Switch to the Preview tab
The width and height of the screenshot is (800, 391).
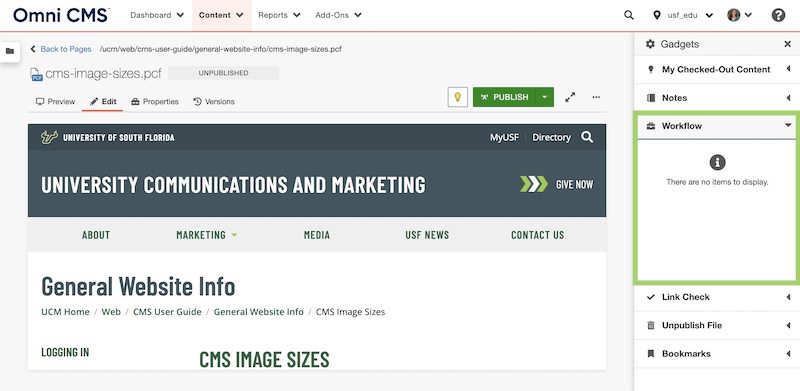pos(55,102)
